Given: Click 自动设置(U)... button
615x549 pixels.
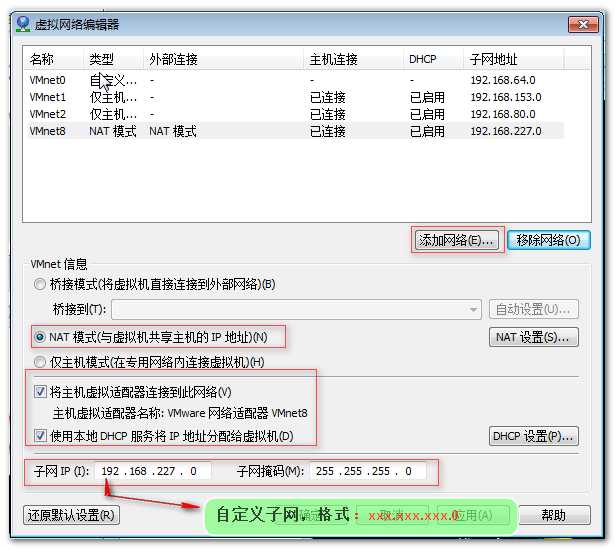Looking at the screenshot, I should point(534,309).
